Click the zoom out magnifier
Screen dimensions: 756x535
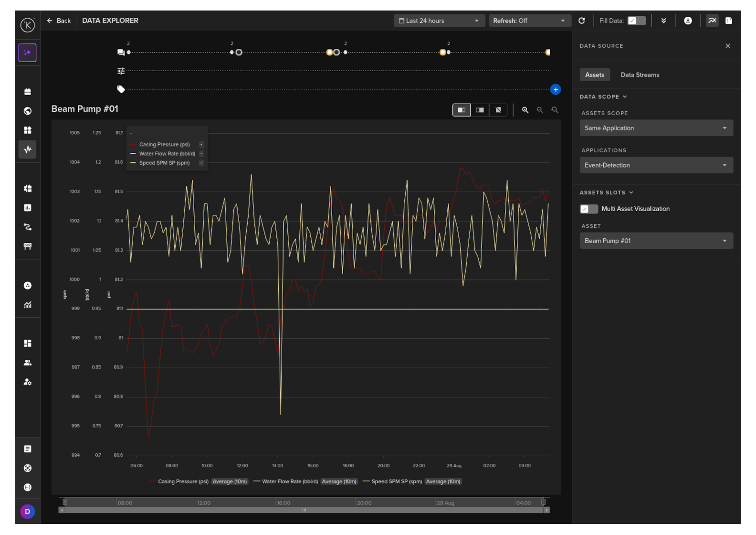pyautogui.click(x=540, y=110)
